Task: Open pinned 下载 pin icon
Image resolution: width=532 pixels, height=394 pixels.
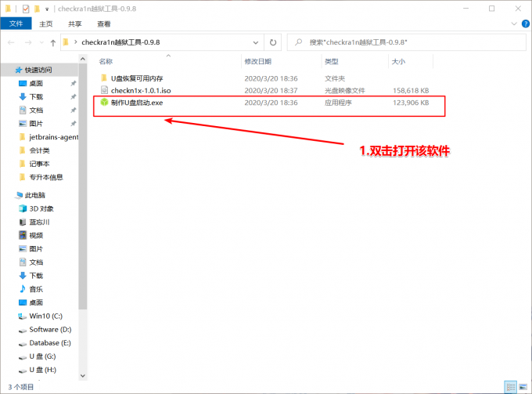Action: [73, 97]
